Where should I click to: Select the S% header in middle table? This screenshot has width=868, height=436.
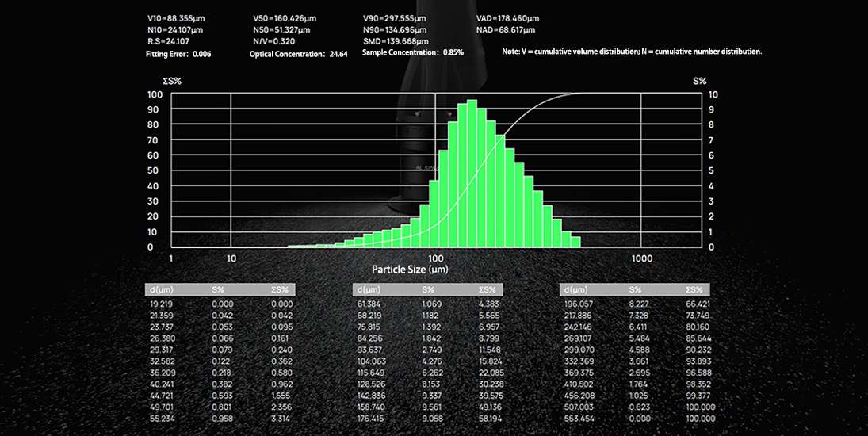(428, 290)
